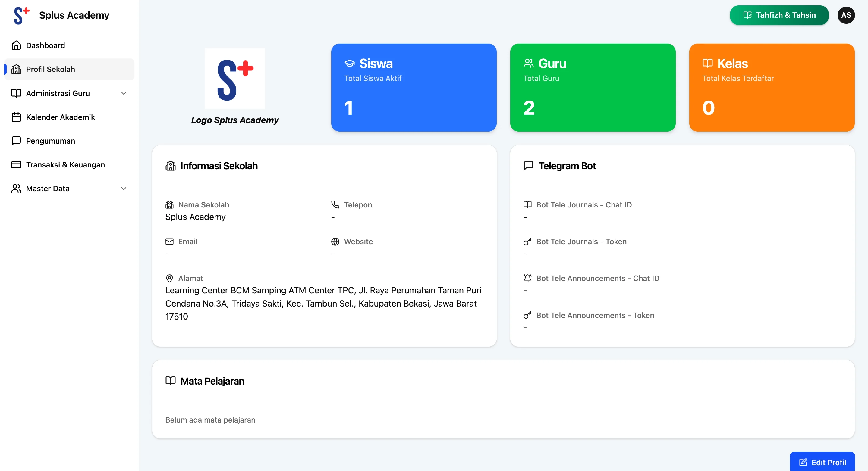Click the Dashboard home icon in sidebar
The height and width of the screenshot is (471, 868).
click(16, 45)
